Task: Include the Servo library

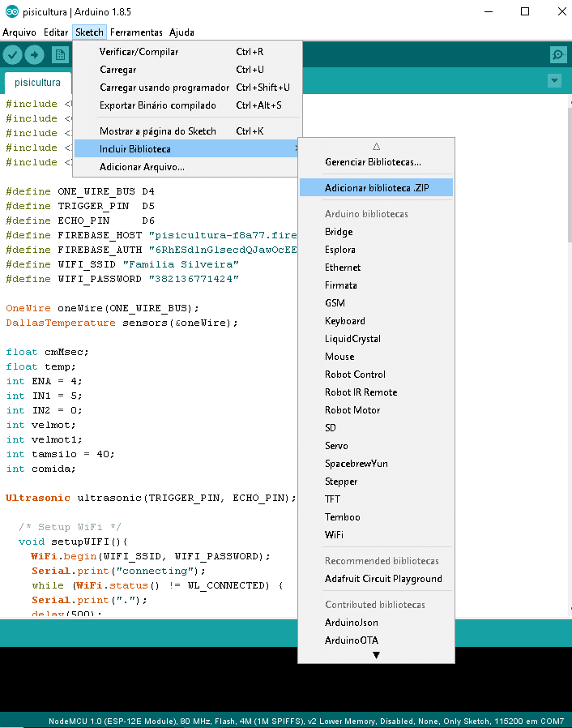Action: 336,446
